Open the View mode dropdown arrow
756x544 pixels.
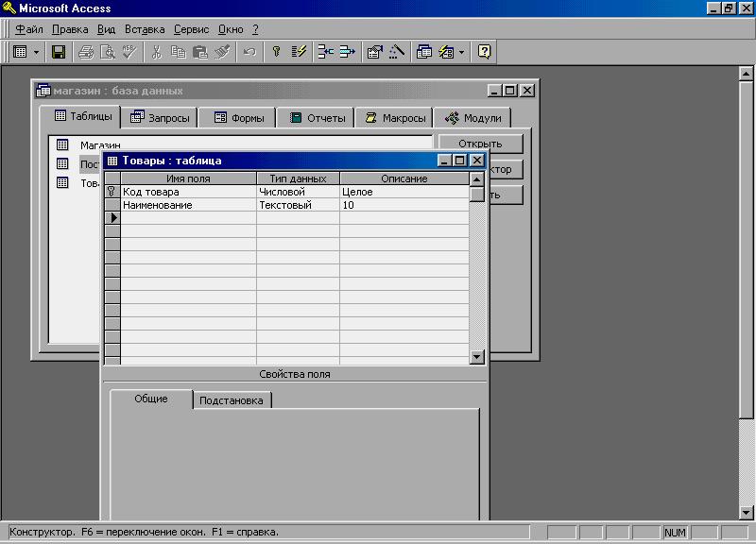(x=36, y=52)
